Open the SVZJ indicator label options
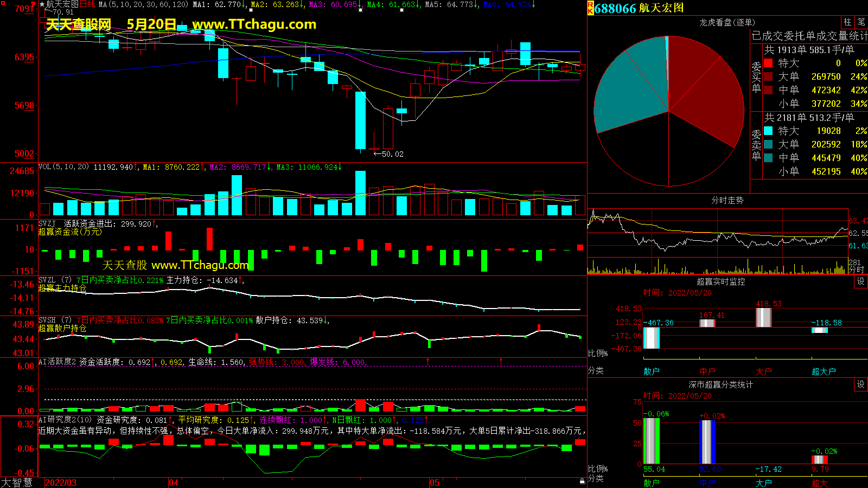This screenshot has width=868, height=488. (x=47, y=224)
